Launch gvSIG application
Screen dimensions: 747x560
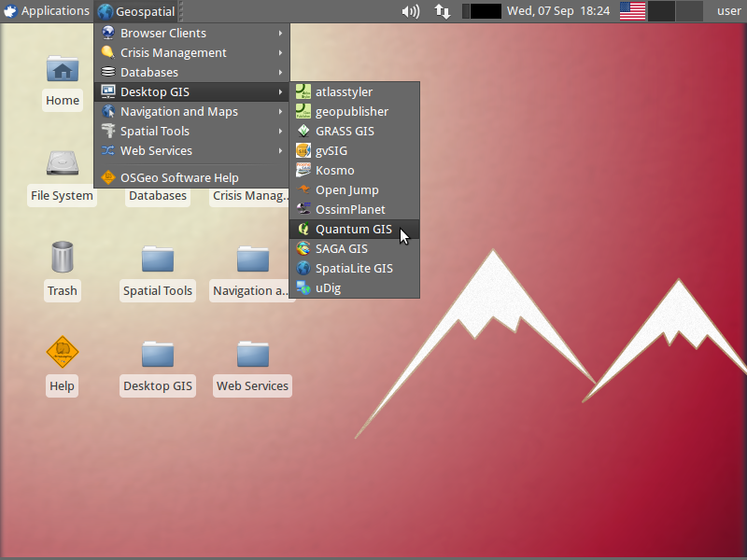(355, 150)
